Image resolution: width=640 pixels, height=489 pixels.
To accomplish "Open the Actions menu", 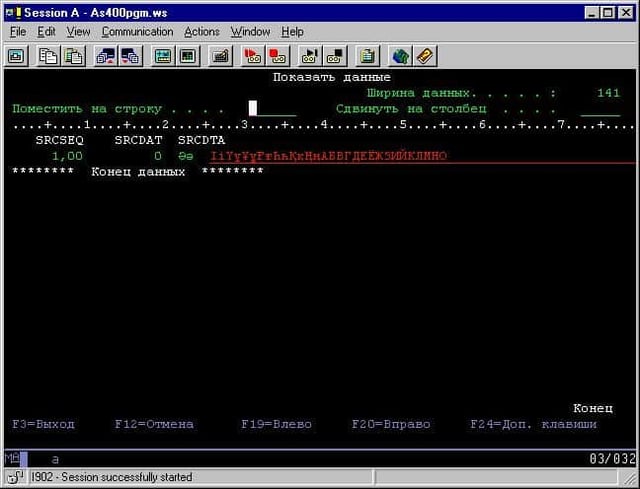I will tap(202, 32).
